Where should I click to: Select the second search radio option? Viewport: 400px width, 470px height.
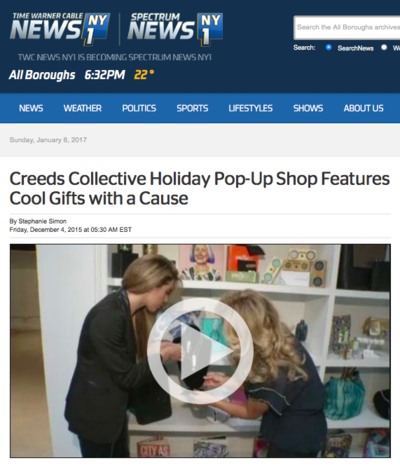click(384, 47)
